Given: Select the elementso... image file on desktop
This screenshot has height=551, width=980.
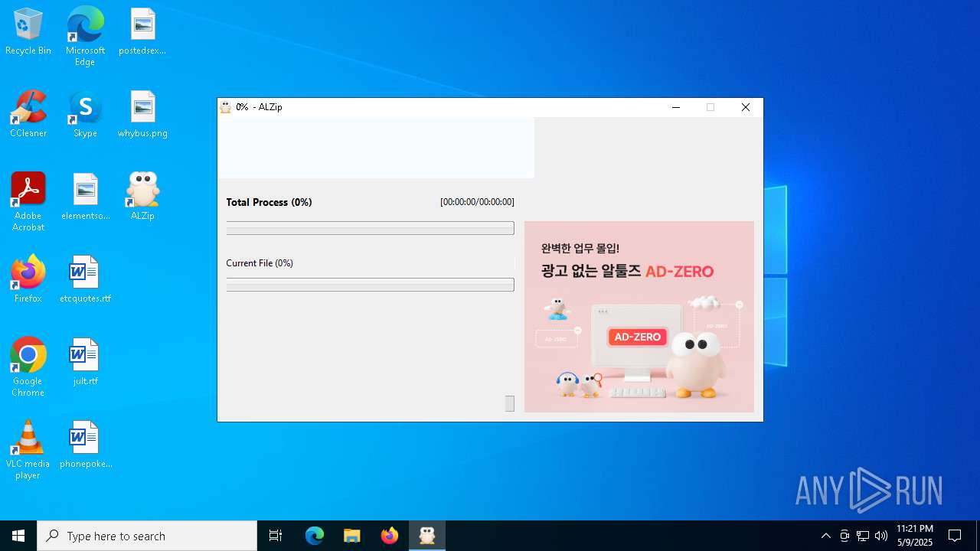Looking at the screenshot, I should point(85,197).
